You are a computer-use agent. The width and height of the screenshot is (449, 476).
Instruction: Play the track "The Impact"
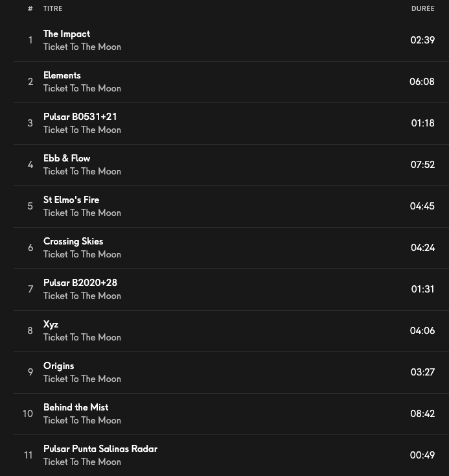pos(67,34)
